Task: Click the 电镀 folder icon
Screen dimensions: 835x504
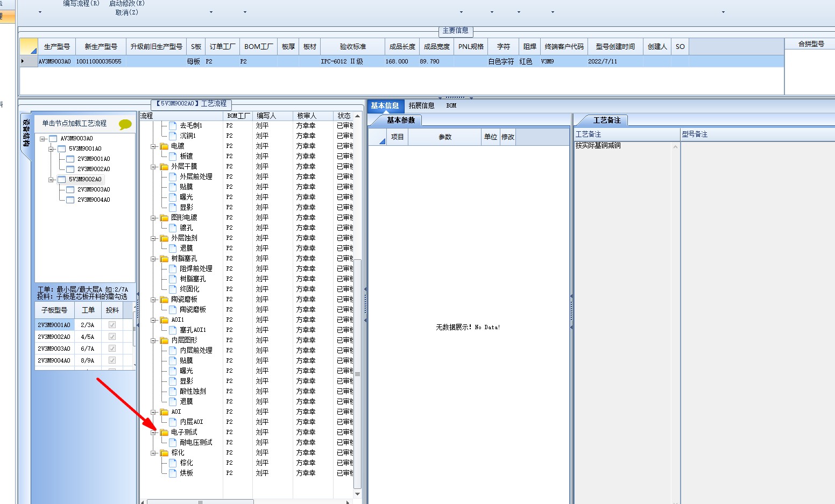Action: click(x=164, y=146)
